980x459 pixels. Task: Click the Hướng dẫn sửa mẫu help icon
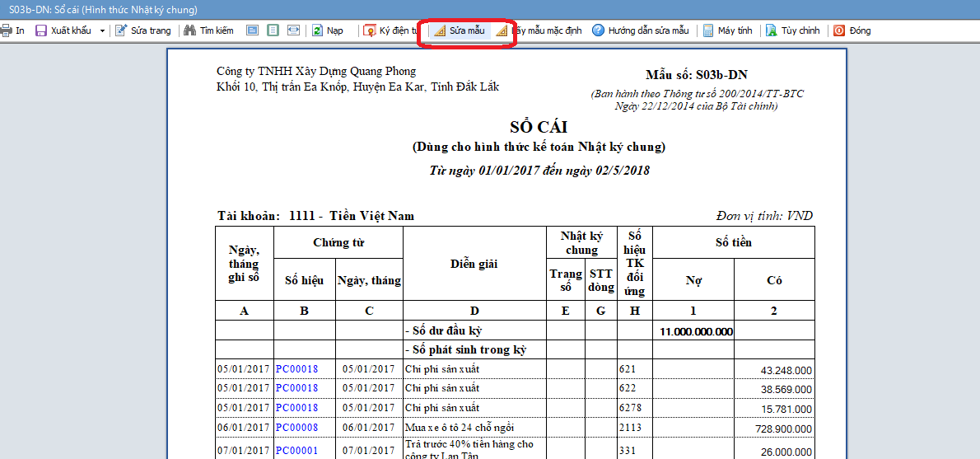point(598,30)
